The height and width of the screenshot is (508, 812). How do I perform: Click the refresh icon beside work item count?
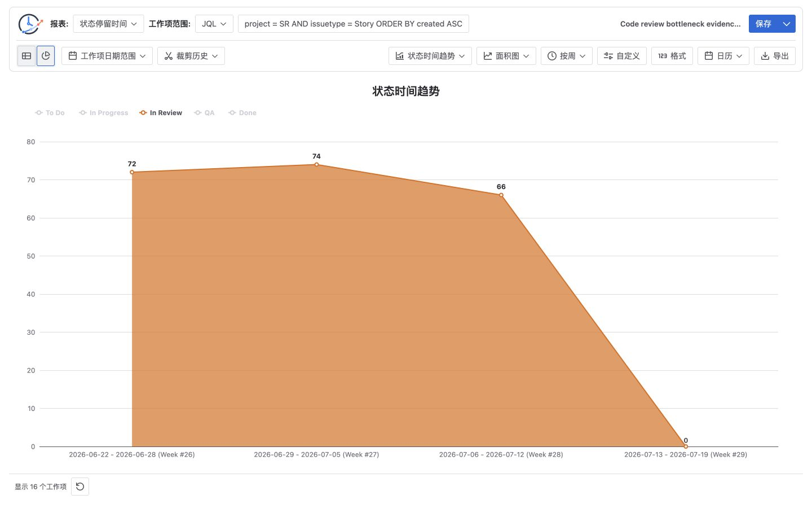point(80,487)
